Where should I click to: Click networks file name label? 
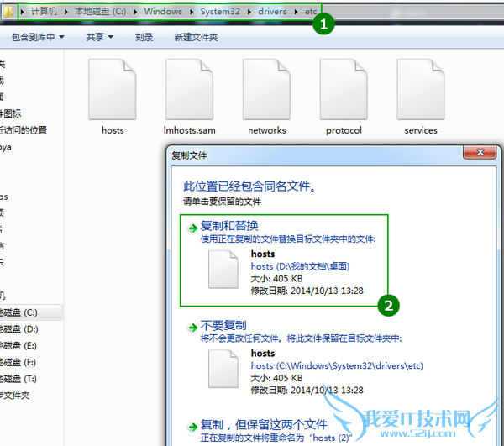[267, 130]
